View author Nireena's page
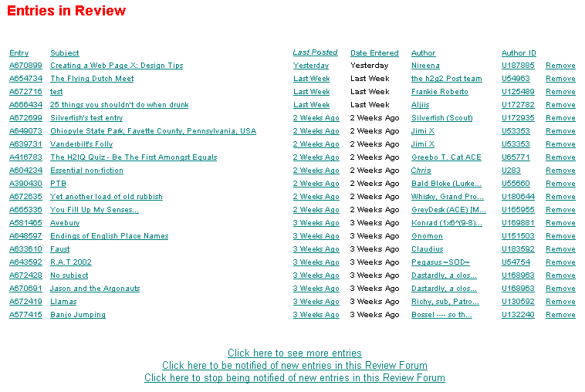This screenshot has width=585, height=392. [x=425, y=66]
